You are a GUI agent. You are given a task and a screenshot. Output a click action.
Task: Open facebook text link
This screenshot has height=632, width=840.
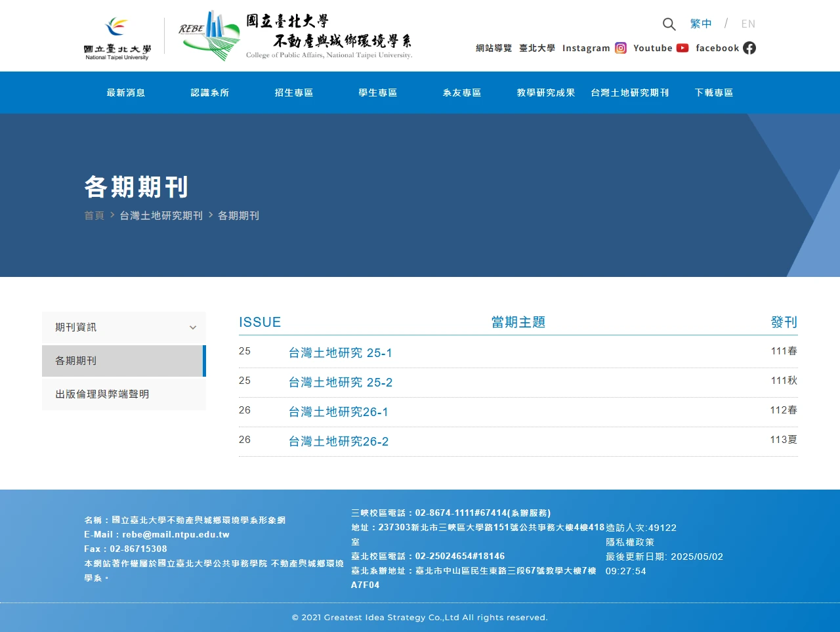(717, 48)
